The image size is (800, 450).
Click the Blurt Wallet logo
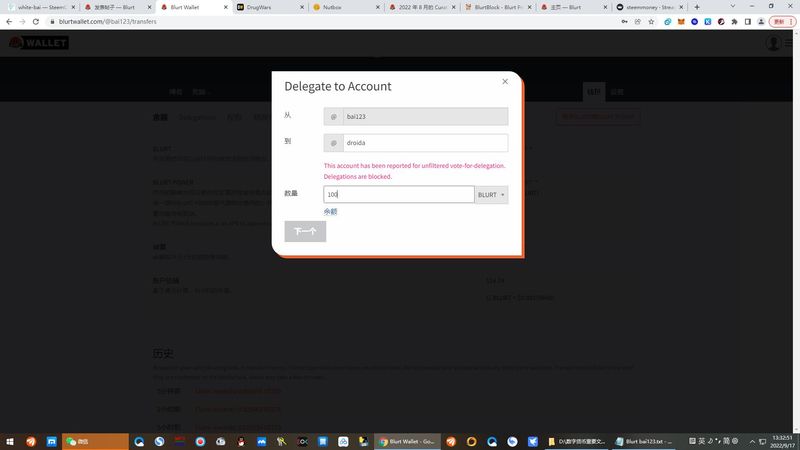30,43
